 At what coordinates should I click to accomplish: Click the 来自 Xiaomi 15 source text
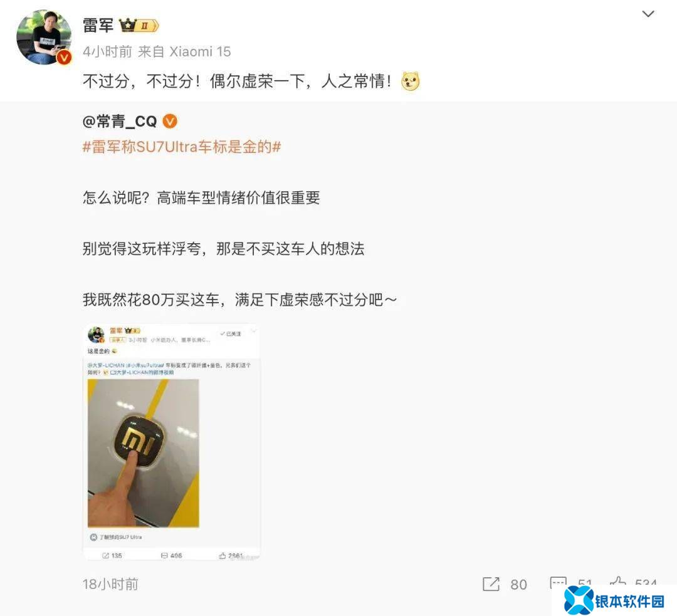[184, 52]
